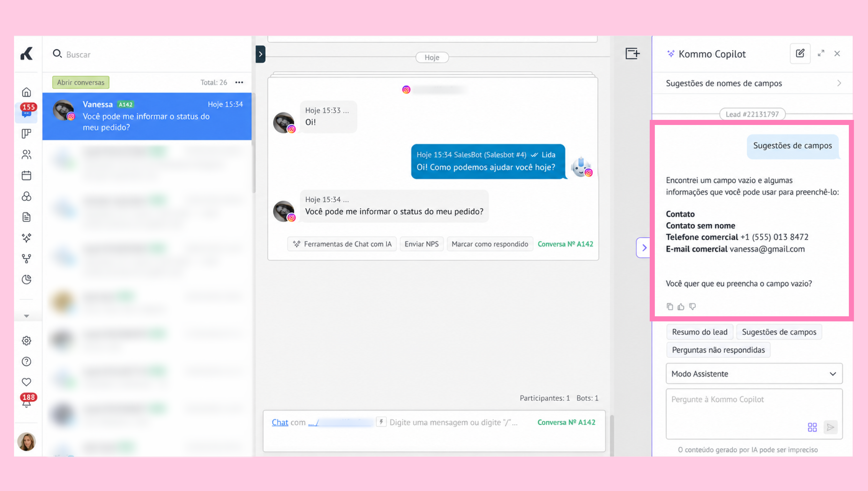Copy the Copilot response
The image size is (868, 491).
[x=670, y=306]
